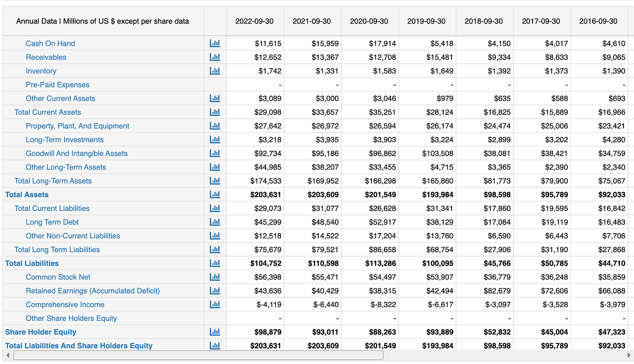This screenshot has height=364, width=634.
Task: Open chart icon for Common Stock Net
Action: (215, 277)
